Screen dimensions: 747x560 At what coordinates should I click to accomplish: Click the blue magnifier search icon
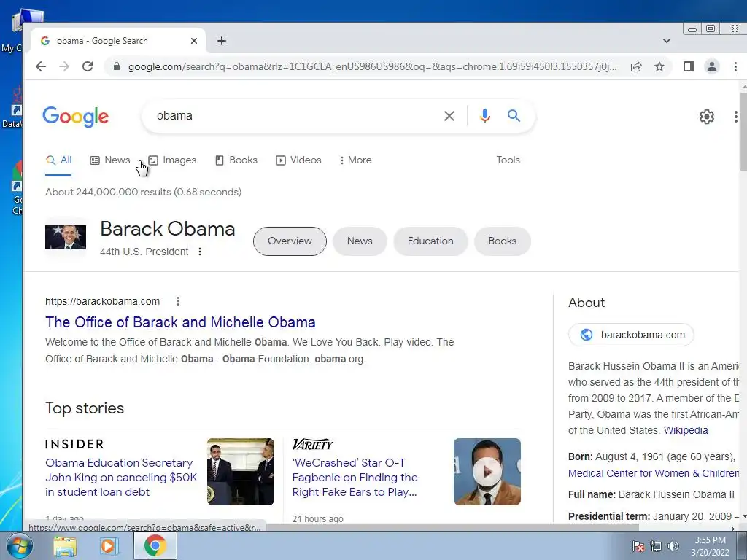[x=514, y=116]
